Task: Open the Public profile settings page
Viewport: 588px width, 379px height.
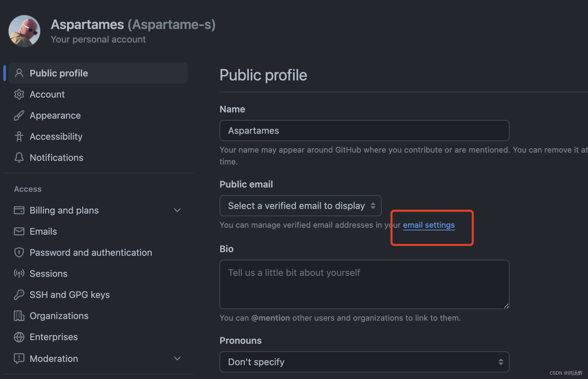Action: (x=98, y=73)
